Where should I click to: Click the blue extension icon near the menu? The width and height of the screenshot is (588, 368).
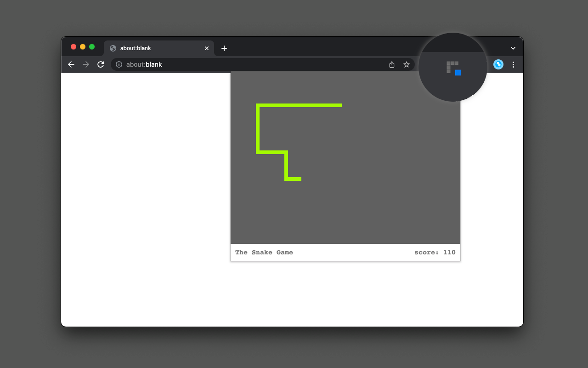click(x=498, y=64)
